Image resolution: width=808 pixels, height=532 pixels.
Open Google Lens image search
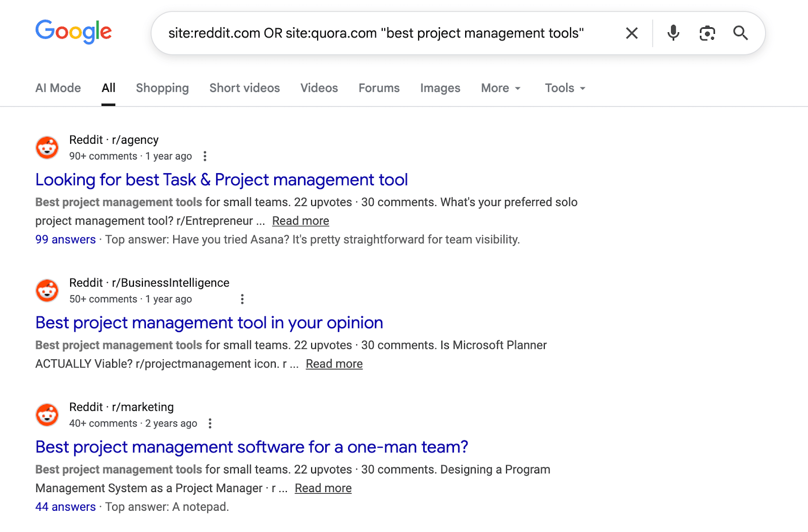pyautogui.click(x=707, y=33)
